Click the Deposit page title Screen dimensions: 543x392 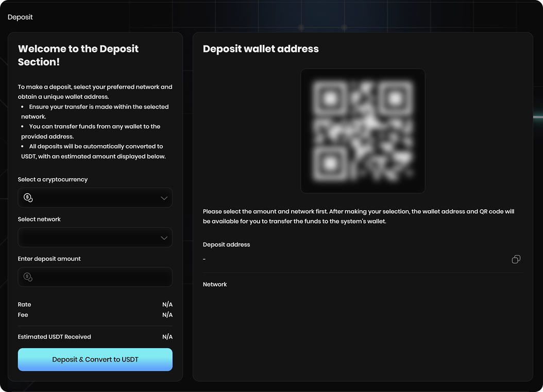tap(20, 17)
